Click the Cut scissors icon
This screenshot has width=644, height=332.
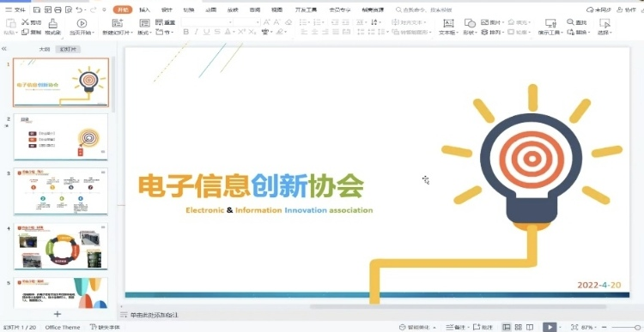(x=26, y=22)
